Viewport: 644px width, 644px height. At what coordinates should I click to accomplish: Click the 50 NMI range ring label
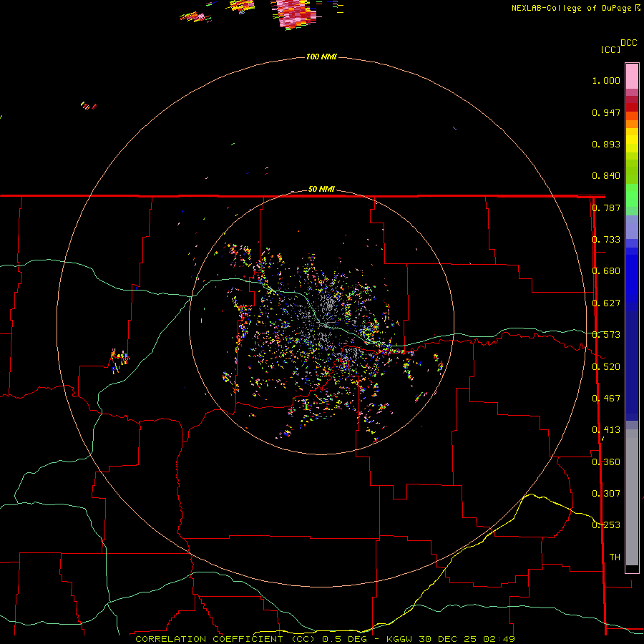click(x=321, y=189)
